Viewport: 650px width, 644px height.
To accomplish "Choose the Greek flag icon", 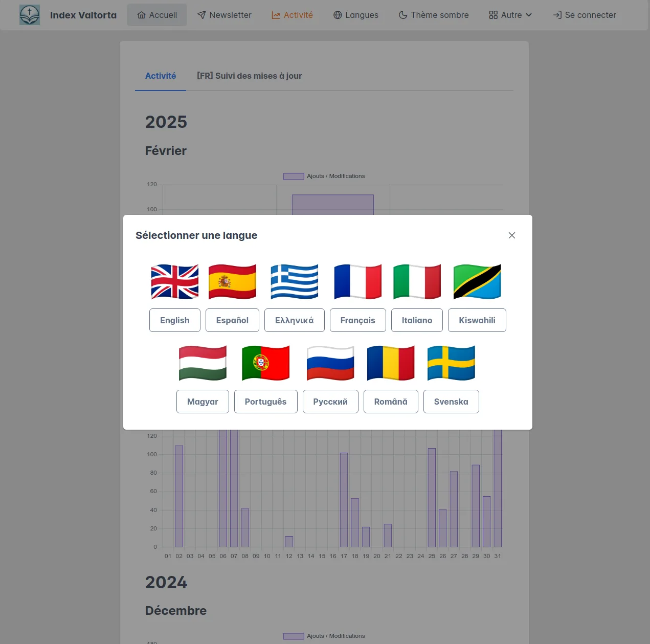I will (x=295, y=282).
